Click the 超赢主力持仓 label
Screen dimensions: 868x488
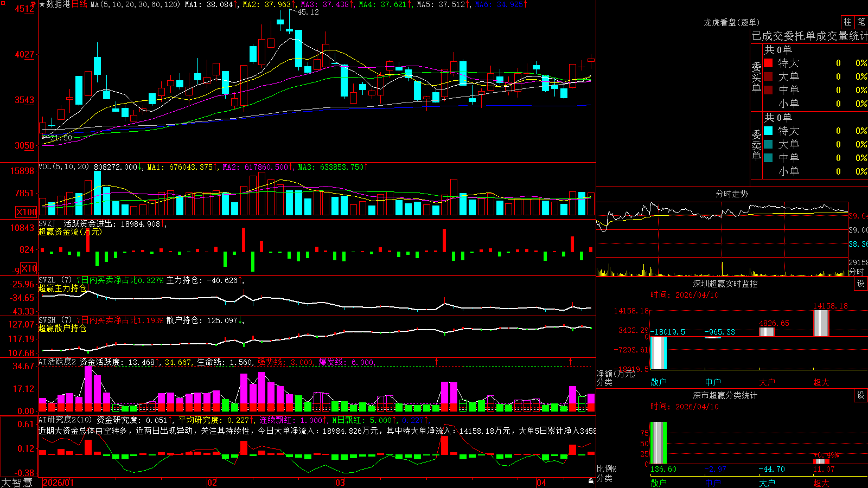tap(62, 288)
